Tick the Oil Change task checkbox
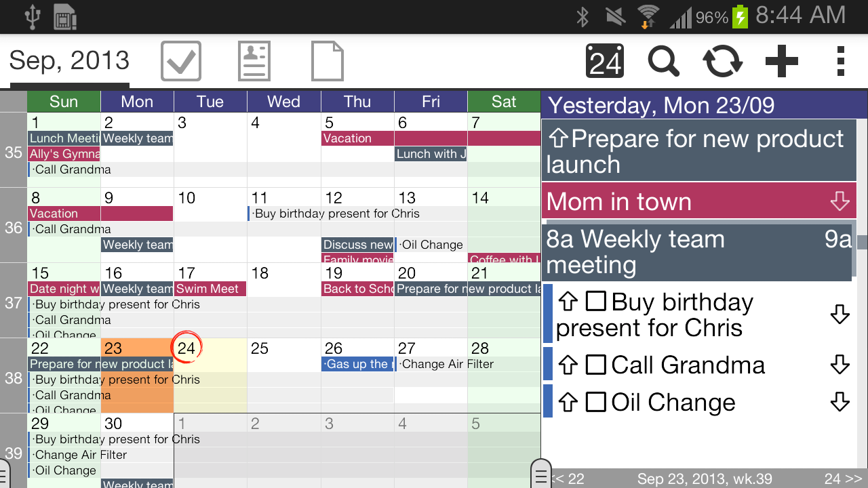Screen dimensions: 868x488 pyautogui.click(x=595, y=403)
